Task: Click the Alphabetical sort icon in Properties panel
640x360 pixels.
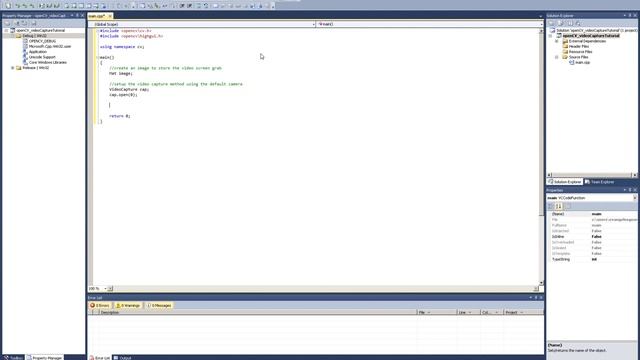Action: [x=559, y=206]
